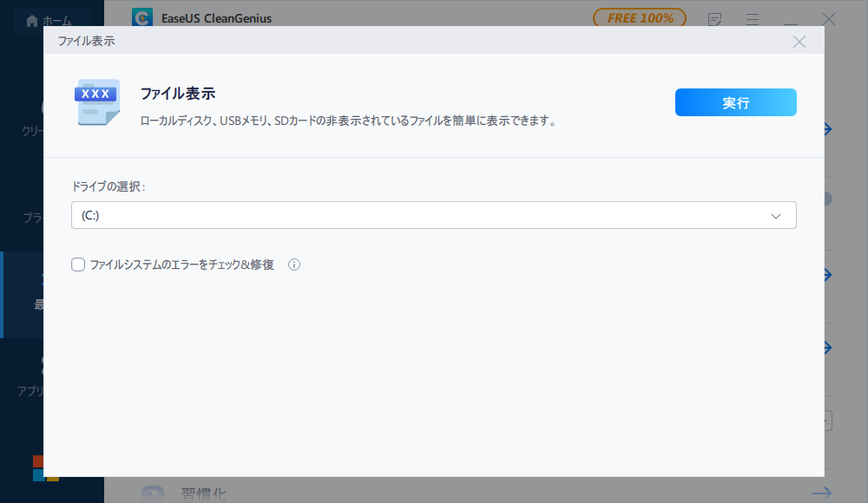Screen dimensions: 868x503
Task: Close the ファイル表示 dialog with its X
Action: pyautogui.click(x=799, y=40)
